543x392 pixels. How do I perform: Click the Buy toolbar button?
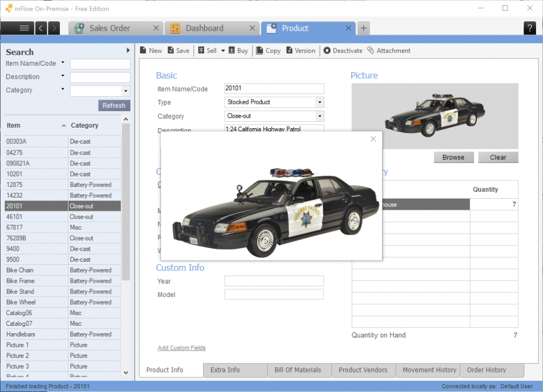(238, 50)
